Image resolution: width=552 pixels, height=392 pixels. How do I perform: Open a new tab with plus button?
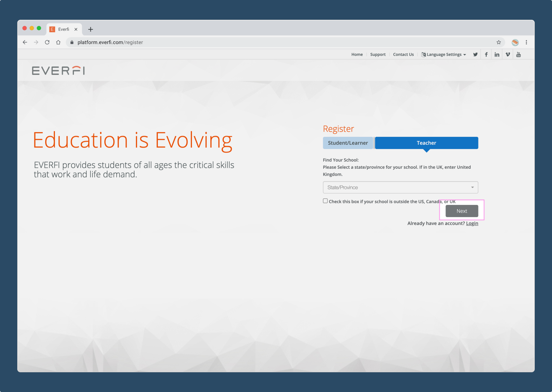tap(90, 29)
